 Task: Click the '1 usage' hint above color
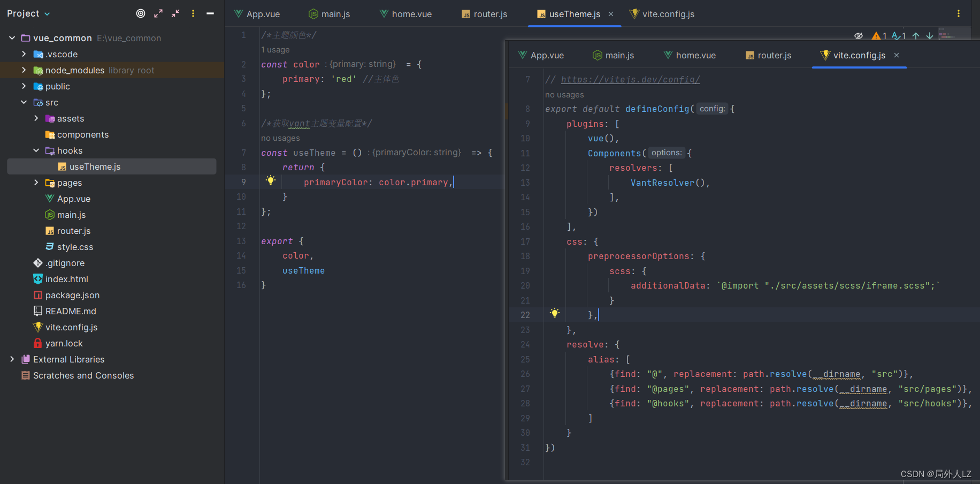pyautogui.click(x=275, y=50)
